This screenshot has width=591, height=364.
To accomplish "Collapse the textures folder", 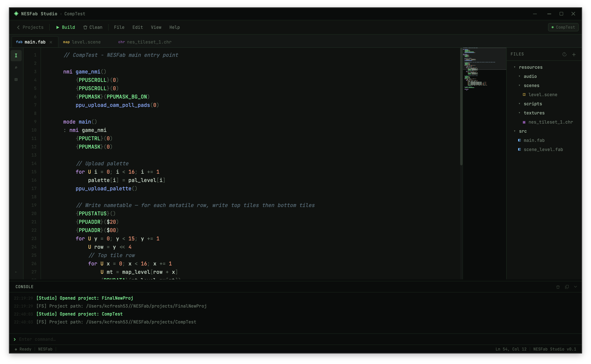I will pyautogui.click(x=519, y=113).
